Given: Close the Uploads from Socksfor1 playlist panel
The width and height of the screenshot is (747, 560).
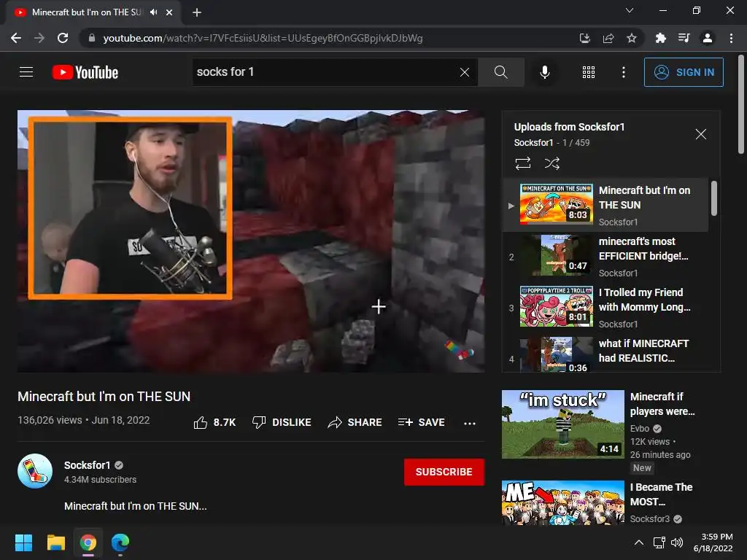Looking at the screenshot, I should pyautogui.click(x=700, y=134).
